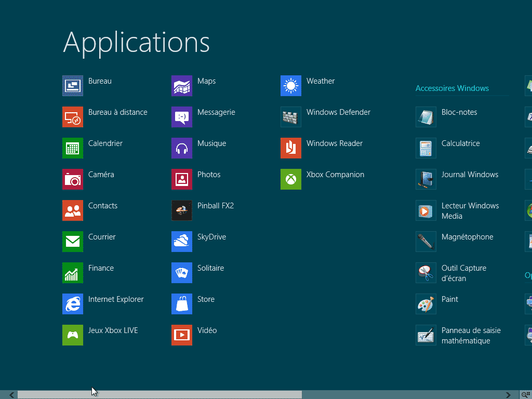Click the "Paint" app label
The image size is (532, 399).
click(x=450, y=299)
